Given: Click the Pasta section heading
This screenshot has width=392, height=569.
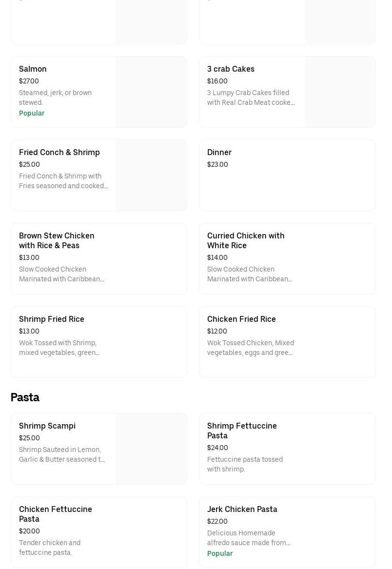Looking at the screenshot, I should click(x=25, y=397).
